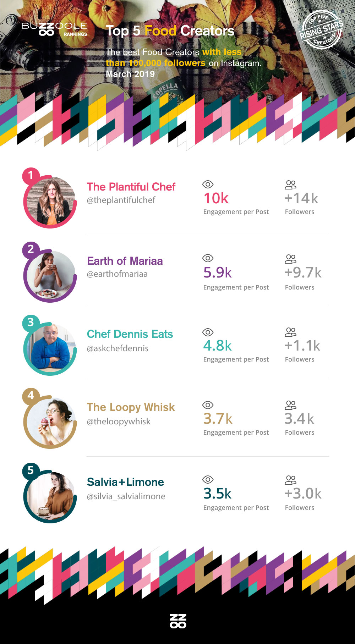The height and width of the screenshot is (644, 355).
Task: Click the eye icon above 10k engagement
Action: click(x=208, y=184)
